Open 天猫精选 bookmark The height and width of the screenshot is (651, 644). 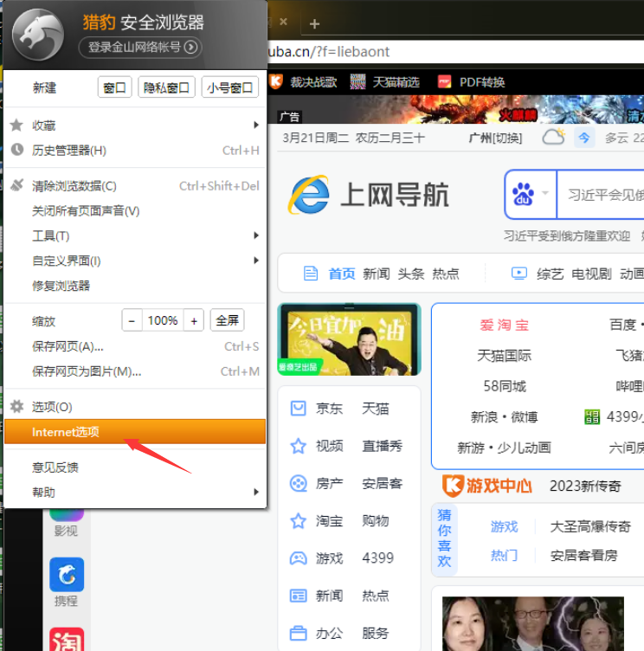[384, 81]
